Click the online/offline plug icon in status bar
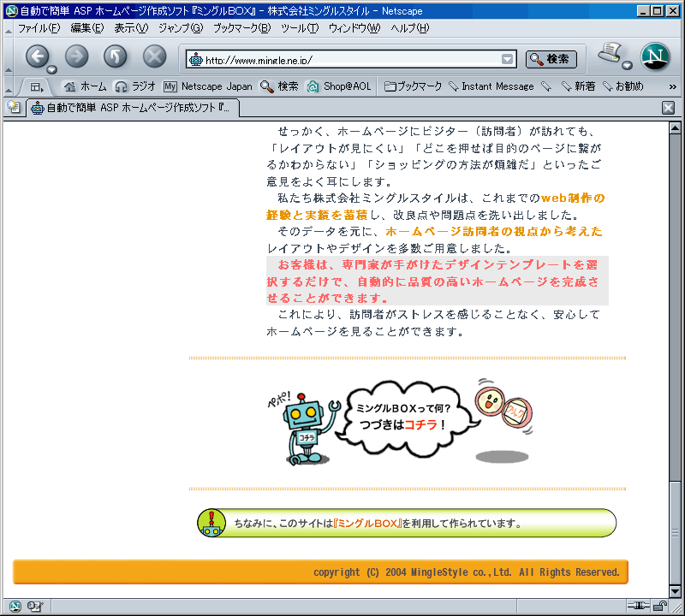Viewport: 685px width, 616px height. pos(638,606)
